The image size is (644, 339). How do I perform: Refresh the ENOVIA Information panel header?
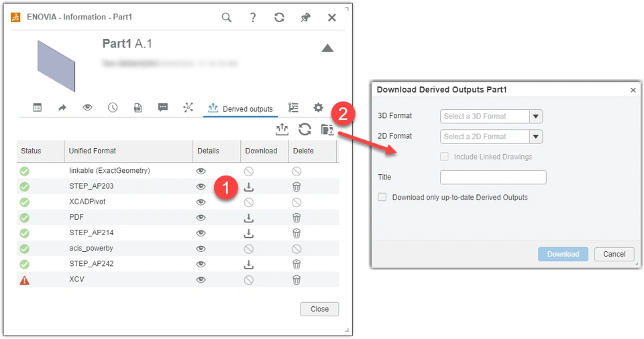click(279, 17)
